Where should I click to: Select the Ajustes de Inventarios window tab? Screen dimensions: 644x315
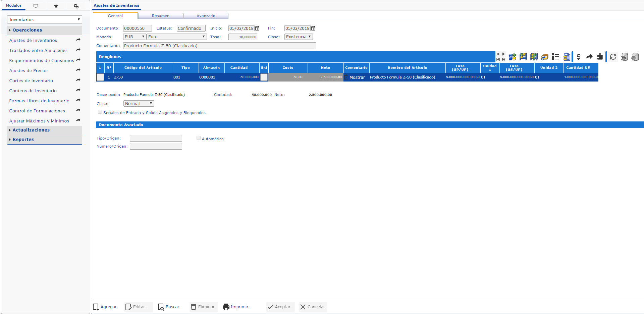[x=116, y=5]
